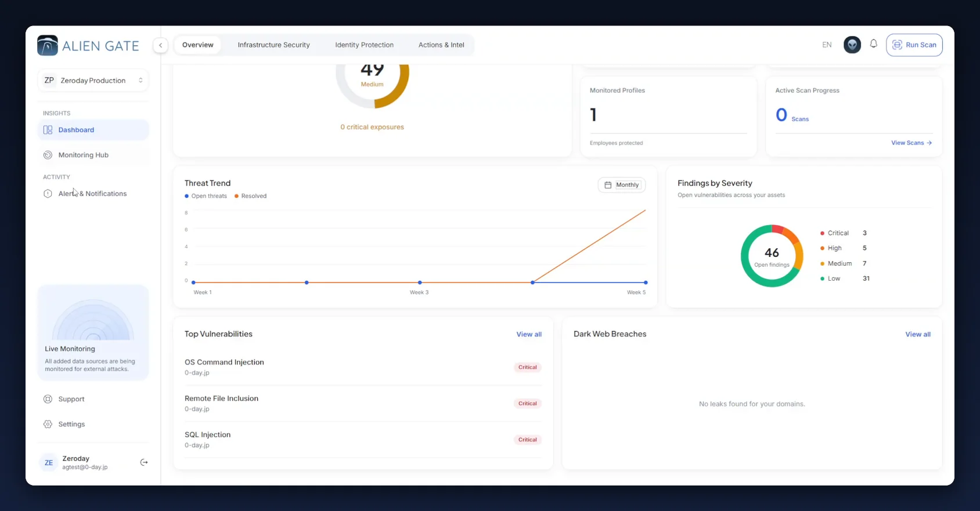
Task: Click the ZE user avatar badge
Action: 49,462
